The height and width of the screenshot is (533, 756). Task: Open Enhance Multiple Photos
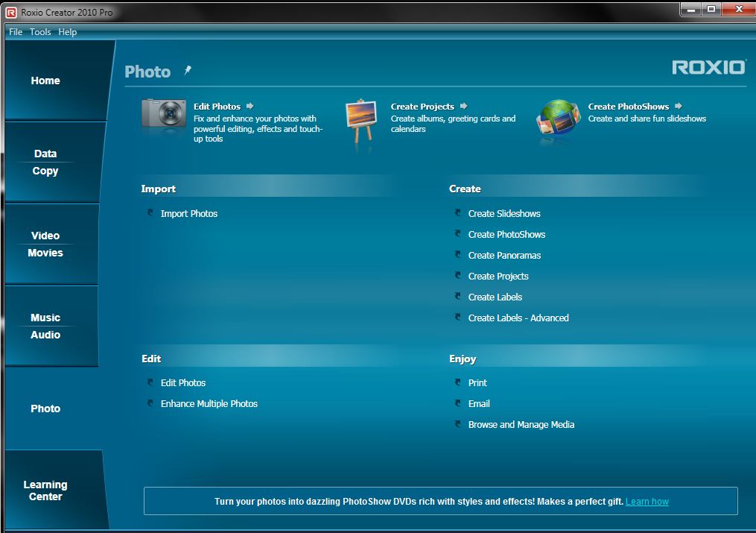click(x=209, y=404)
